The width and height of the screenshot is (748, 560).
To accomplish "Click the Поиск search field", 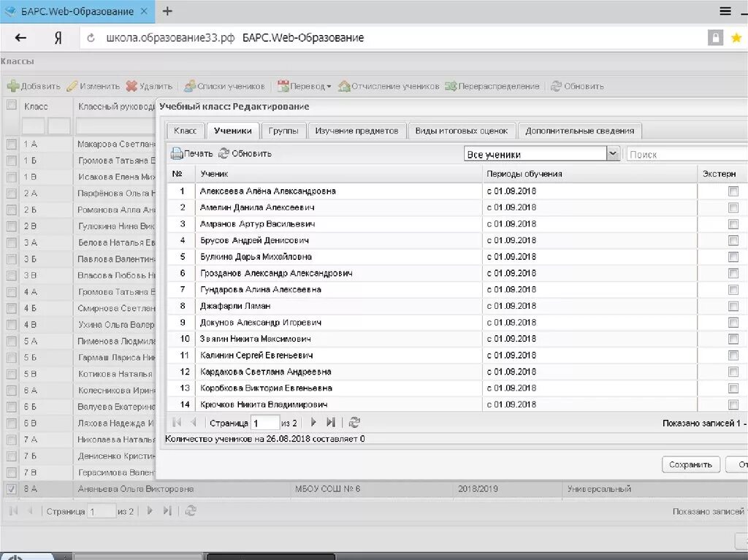I will [x=687, y=155].
